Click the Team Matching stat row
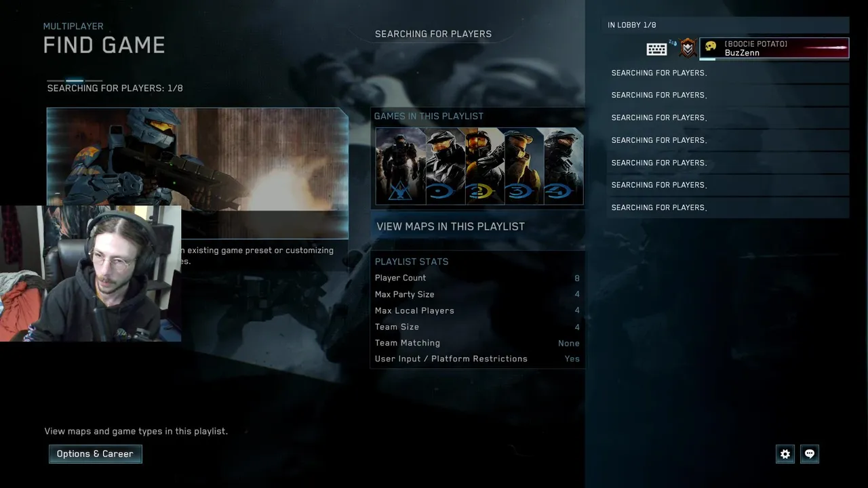Screen dimensions: 868x488 [477, 343]
